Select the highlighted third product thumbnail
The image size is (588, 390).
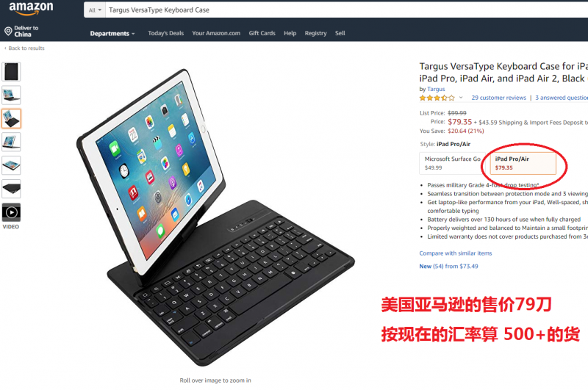[11, 118]
